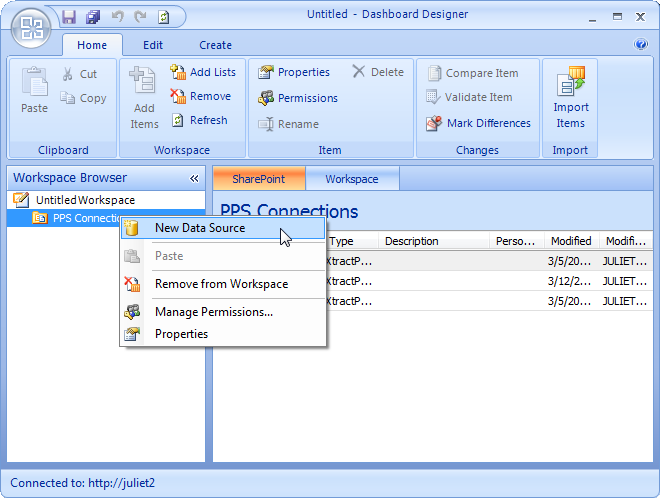Click the Save All icon in quick access toolbar
660x498 pixels.
pos(93,17)
